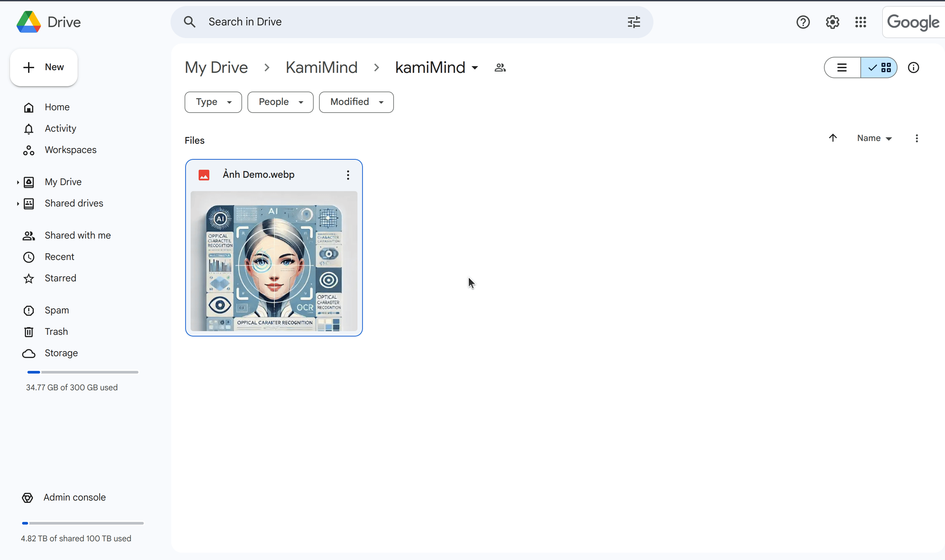Click the New button
The width and height of the screenshot is (945, 560).
pos(44,67)
